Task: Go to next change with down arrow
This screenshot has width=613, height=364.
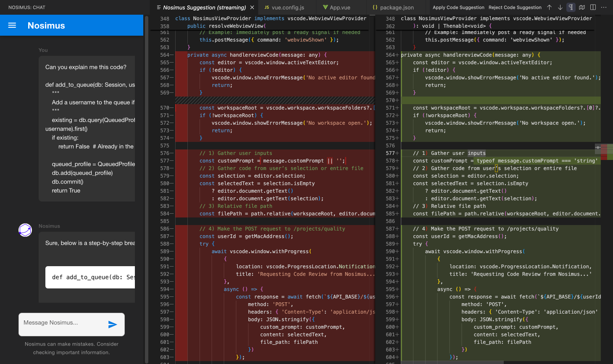Action: coord(560,7)
